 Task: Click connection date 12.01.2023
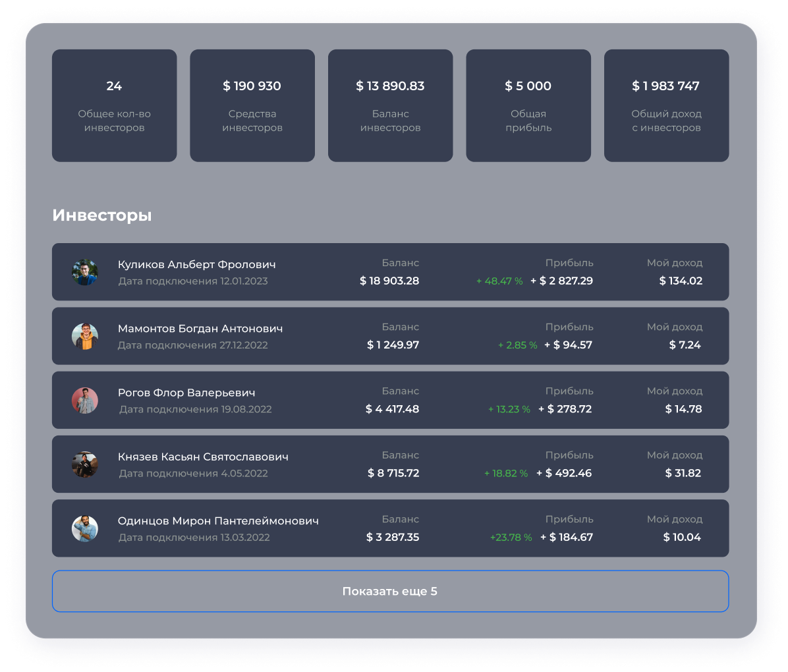(244, 281)
